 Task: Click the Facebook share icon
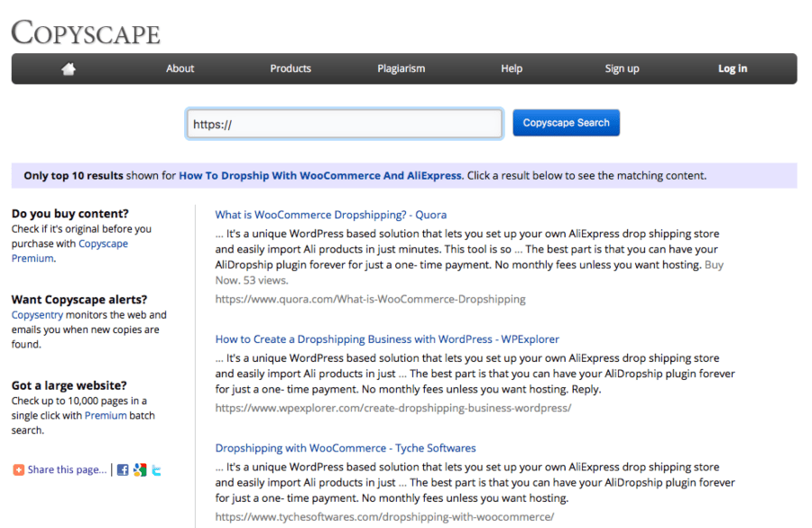click(123, 469)
